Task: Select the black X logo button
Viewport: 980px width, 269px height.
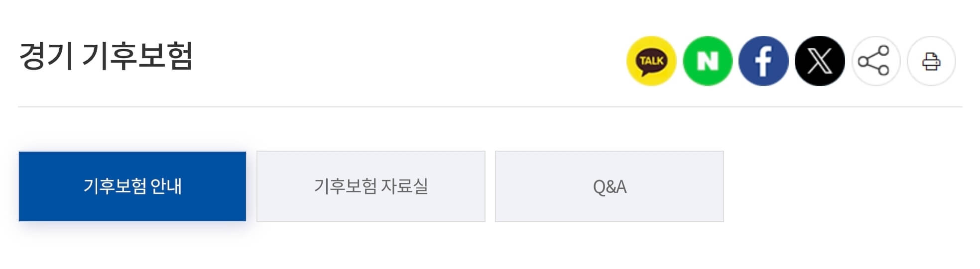Action: pyautogui.click(x=820, y=61)
